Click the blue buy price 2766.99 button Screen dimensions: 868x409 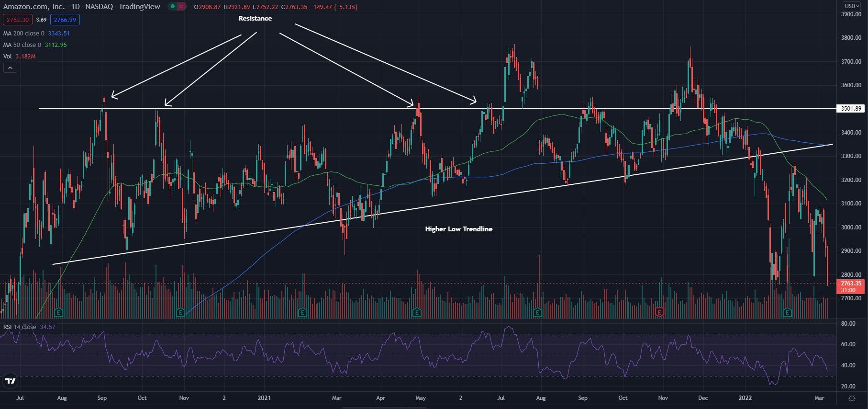tap(65, 20)
